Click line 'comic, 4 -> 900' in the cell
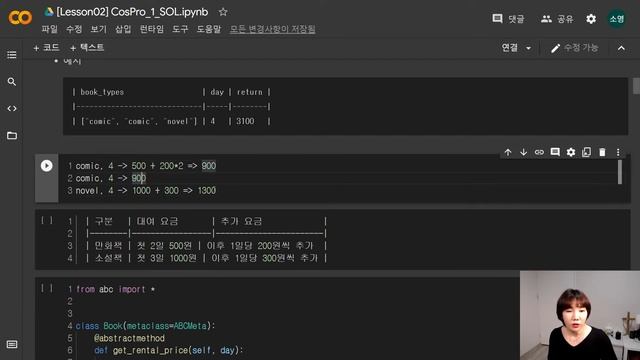Image resolution: width=640 pixels, height=360 pixels. click(110, 178)
